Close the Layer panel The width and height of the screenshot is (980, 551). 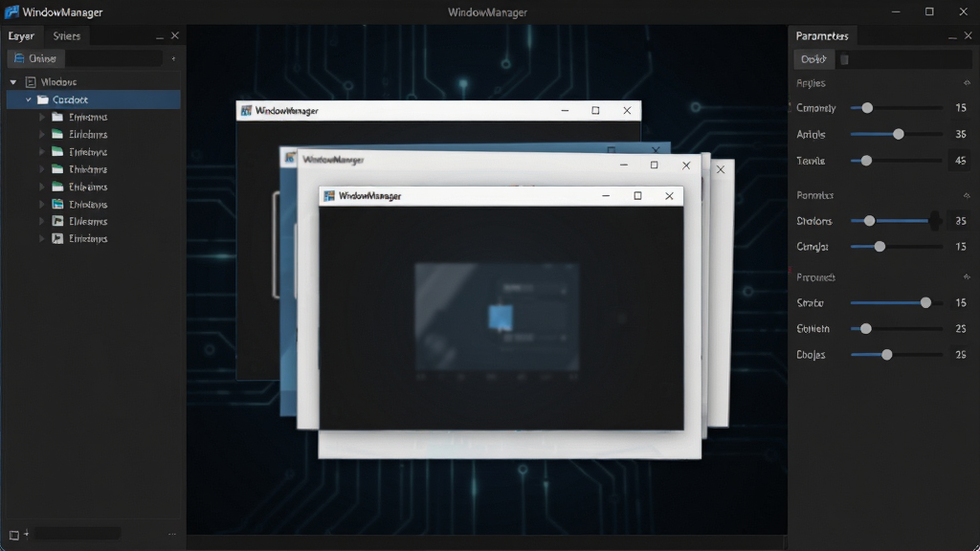pos(175,35)
